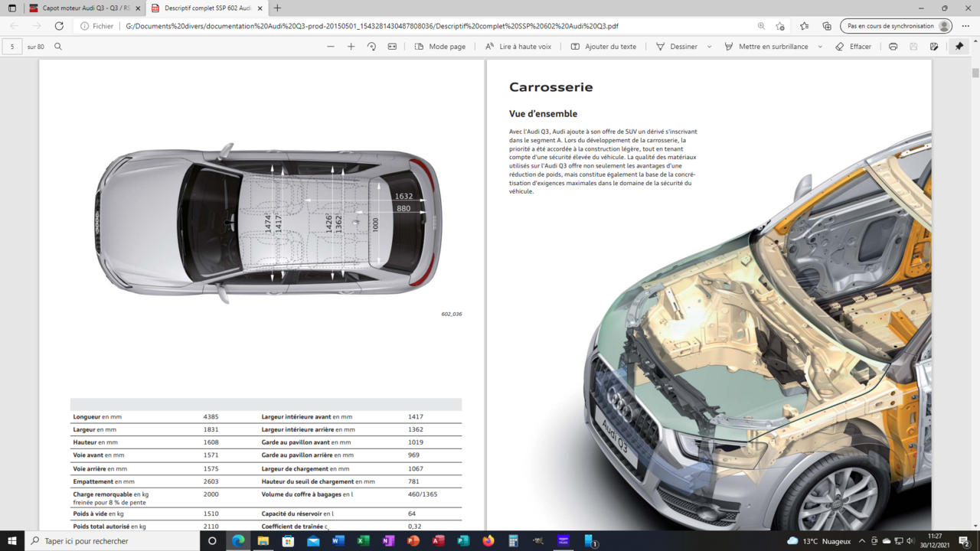Launch OneNote from the taskbar
980x551 pixels.
[x=388, y=541]
